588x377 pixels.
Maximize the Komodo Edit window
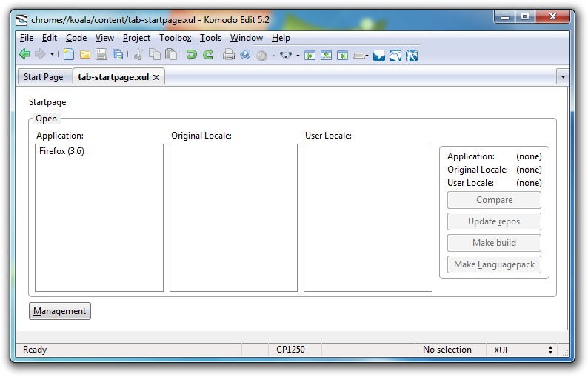pos(525,17)
